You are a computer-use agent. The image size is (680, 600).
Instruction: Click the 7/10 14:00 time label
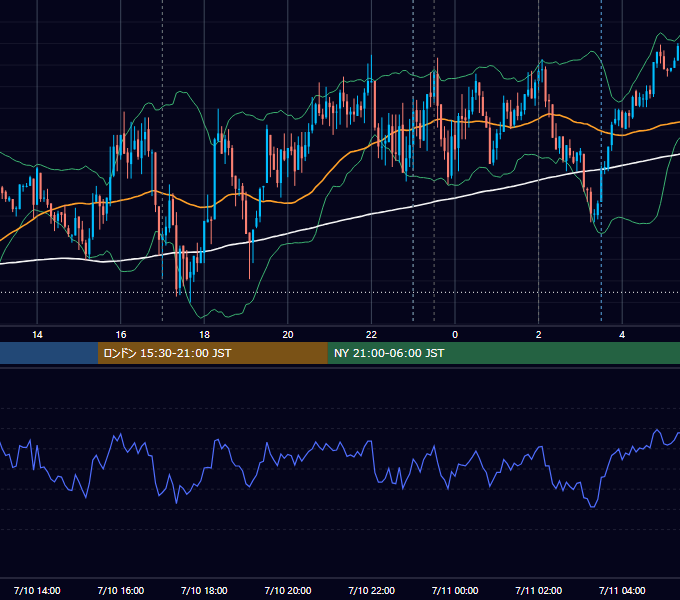(37, 590)
